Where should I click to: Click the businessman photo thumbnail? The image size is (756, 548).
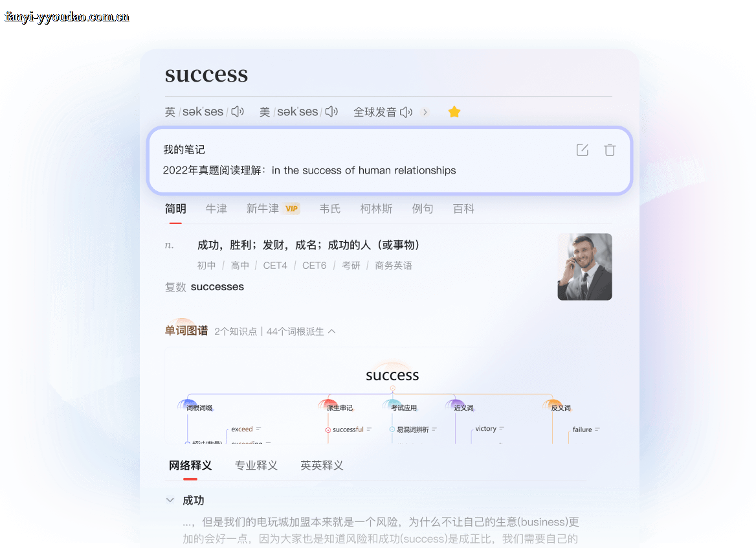click(x=585, y=267)
